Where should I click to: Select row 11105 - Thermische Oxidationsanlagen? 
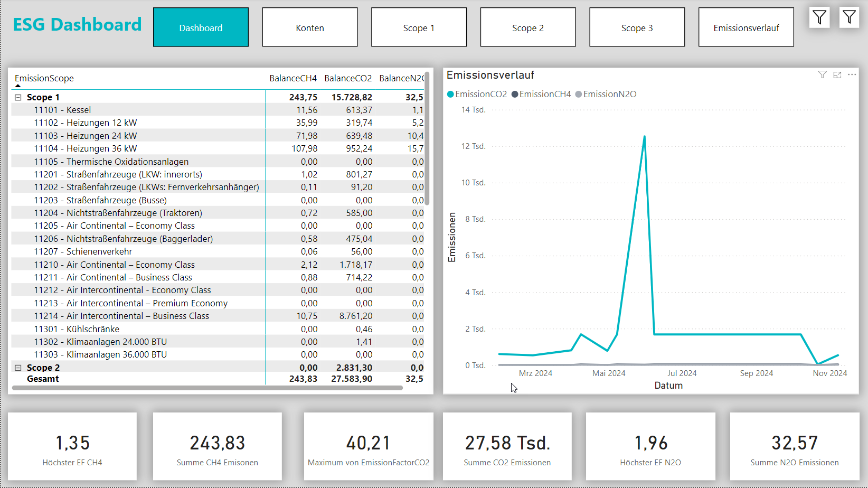[x=218, y=162]
